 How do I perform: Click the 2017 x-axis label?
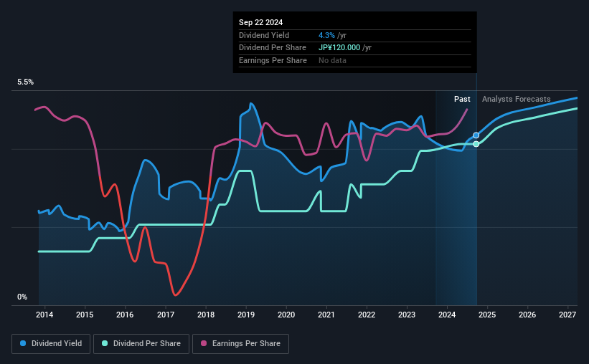(165, 315)
